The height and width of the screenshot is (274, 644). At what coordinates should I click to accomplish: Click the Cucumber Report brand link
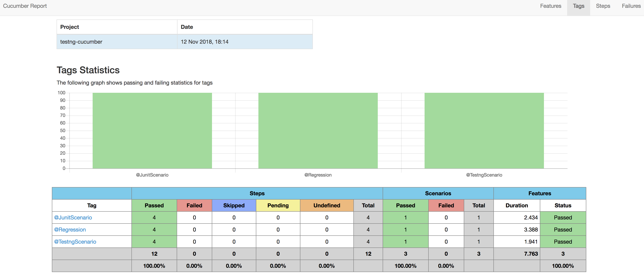25,6
